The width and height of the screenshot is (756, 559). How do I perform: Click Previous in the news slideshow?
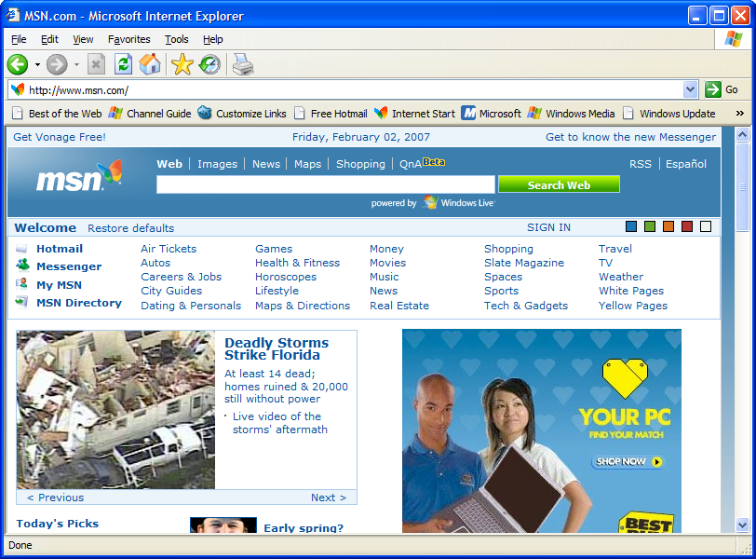click(56, 498)
